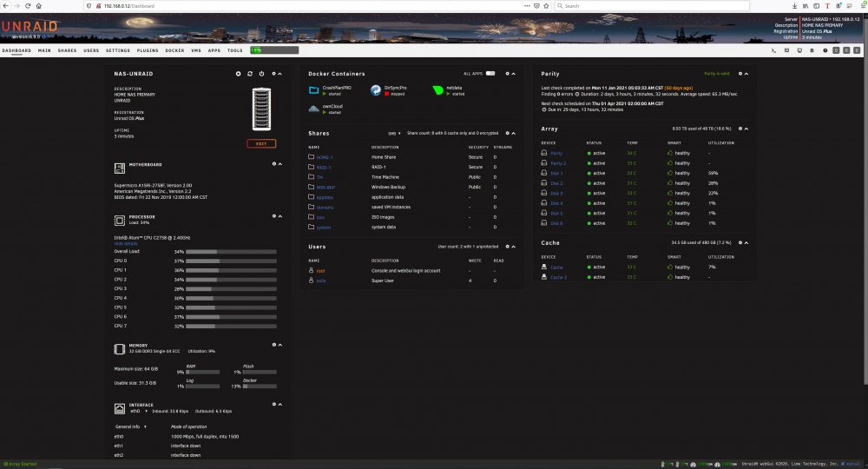Image resolution: width=868 pixels, height=469 pixels.
Task: Click the browser home button
Action: click(39, 5)
